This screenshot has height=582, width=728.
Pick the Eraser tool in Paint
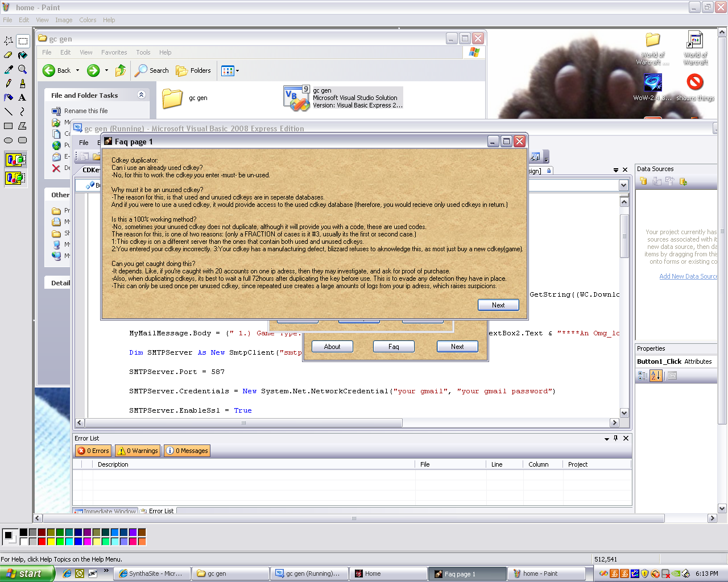tap(9, 55)
